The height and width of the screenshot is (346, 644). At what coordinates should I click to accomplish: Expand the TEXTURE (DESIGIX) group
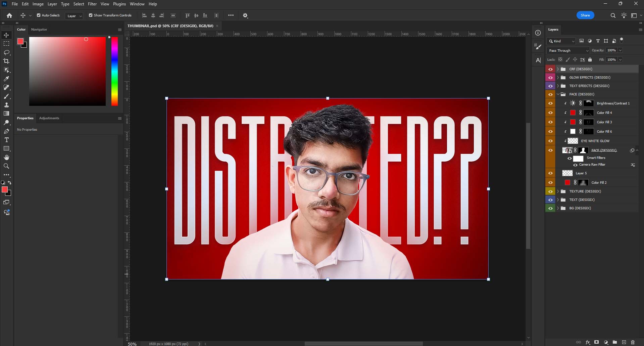pyautogui.click(x=558, y=191)
